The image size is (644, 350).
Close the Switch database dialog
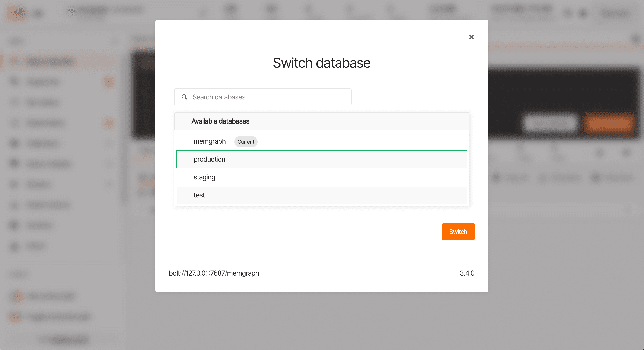click(x=471, y=37)
